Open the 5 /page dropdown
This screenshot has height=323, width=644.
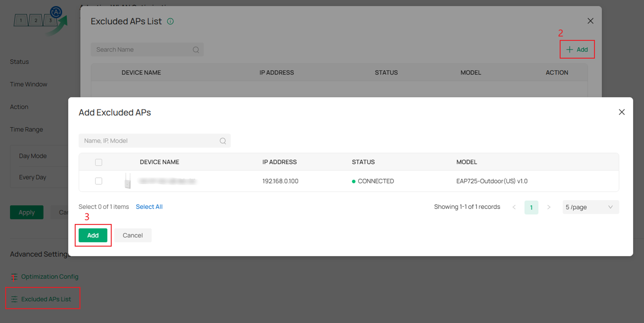pos(590,207)
